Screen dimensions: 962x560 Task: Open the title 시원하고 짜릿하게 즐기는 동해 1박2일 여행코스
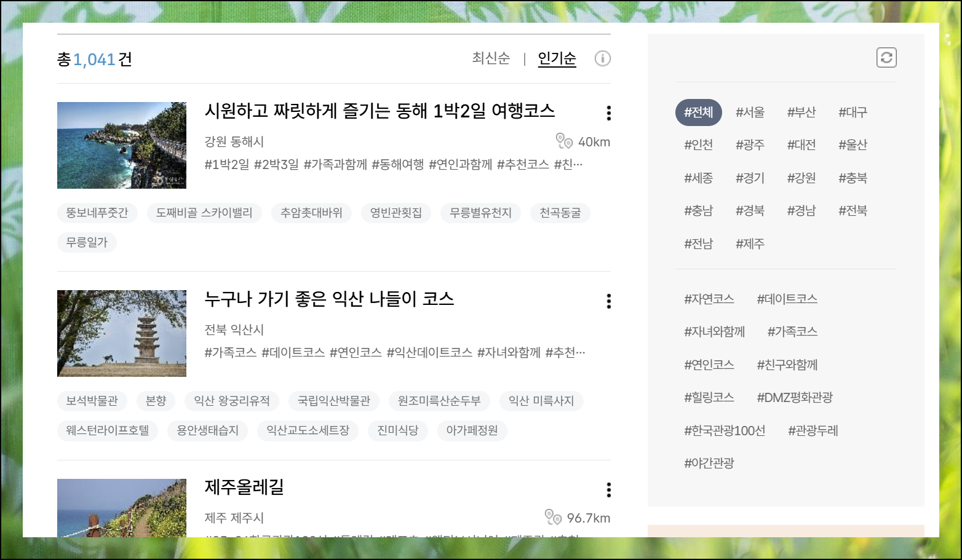(x=380, y=111)
